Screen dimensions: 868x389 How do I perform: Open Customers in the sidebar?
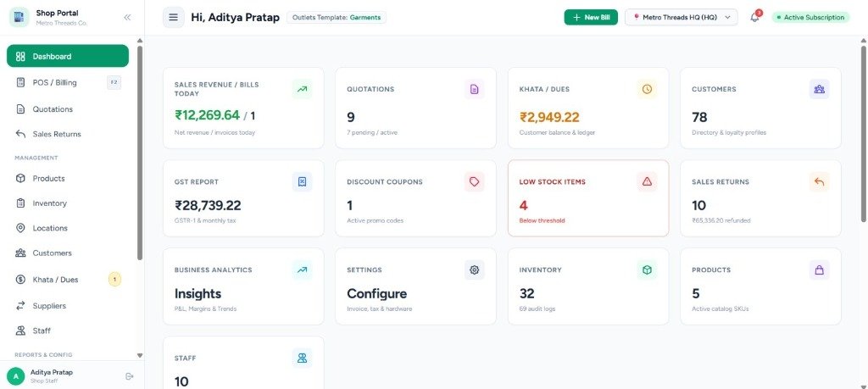[x=68, y=253]
